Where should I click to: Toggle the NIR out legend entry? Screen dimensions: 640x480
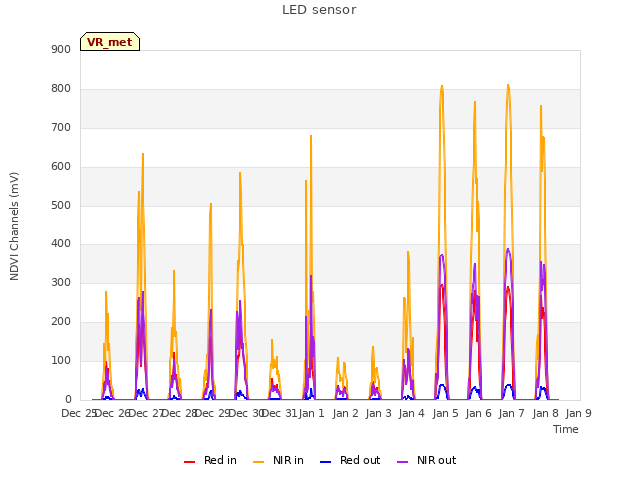[x=426, y=460]
